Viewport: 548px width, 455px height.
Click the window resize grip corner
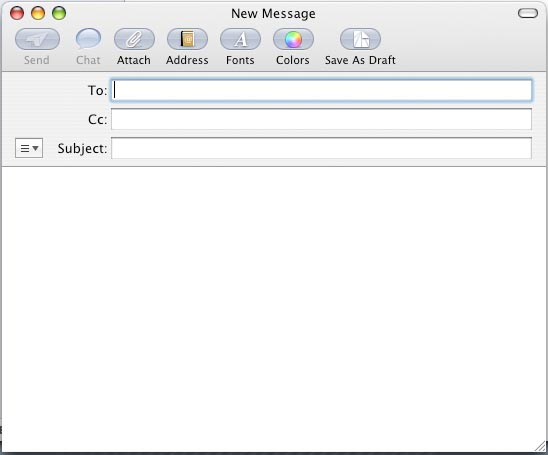[x=540, y=446]
